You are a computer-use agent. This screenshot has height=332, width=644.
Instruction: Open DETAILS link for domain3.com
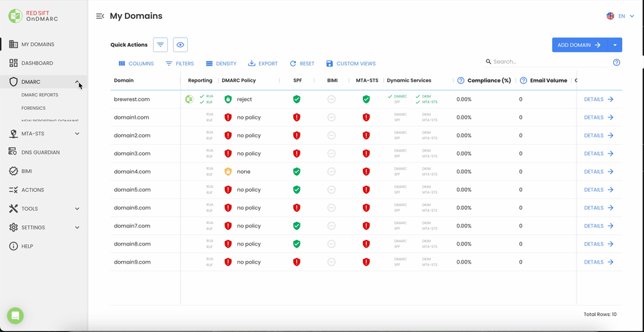click(598, 154)
